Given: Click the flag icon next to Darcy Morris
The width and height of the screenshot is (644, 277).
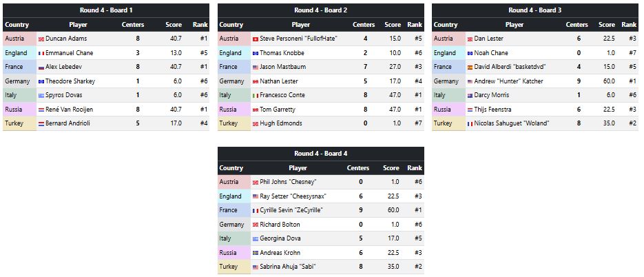Looking at the screenshot, I should pos(470,95).
